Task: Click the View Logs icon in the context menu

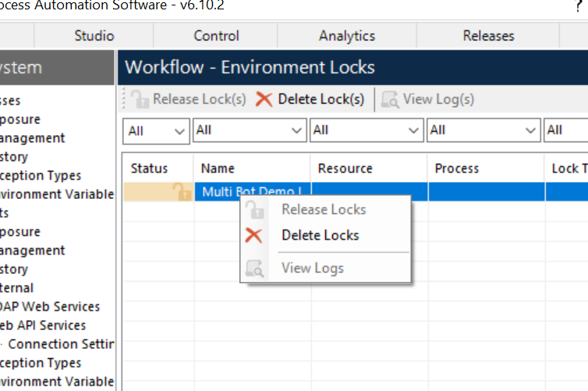Action: (x=254, y=268)
